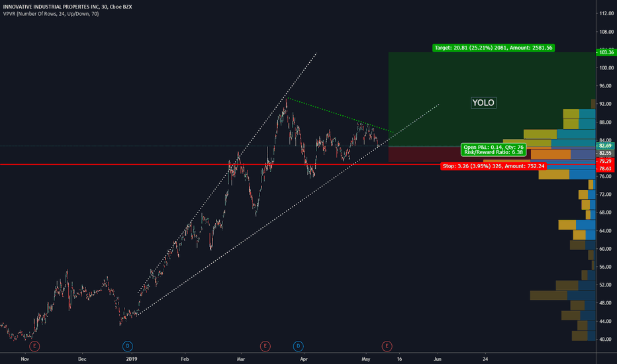Click the Dec time axis label
The height and width of the screenshot is (364, 617).
pos(82,359)
